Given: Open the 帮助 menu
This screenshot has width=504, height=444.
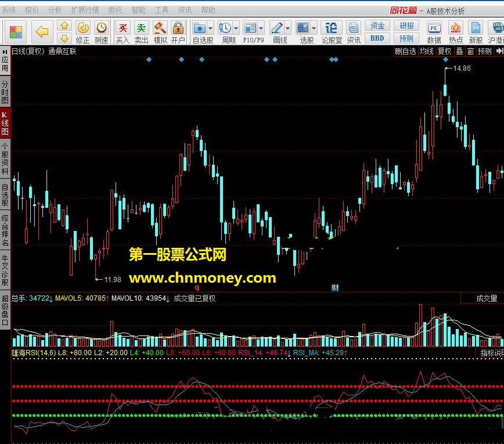Looking at the screenshot, I should pyautogui.click(x=208, y=10).
